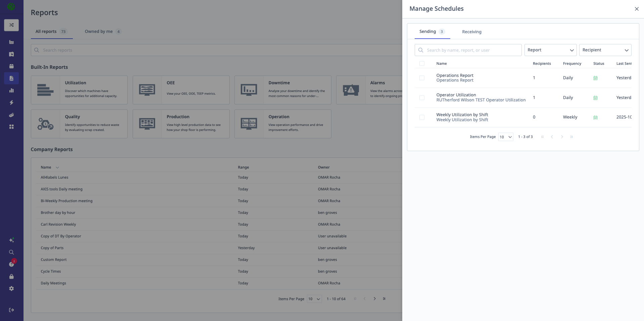Select the Reports document icon in sidebar
This screenshot has width=644, height=321.
[x=11, y=78]
